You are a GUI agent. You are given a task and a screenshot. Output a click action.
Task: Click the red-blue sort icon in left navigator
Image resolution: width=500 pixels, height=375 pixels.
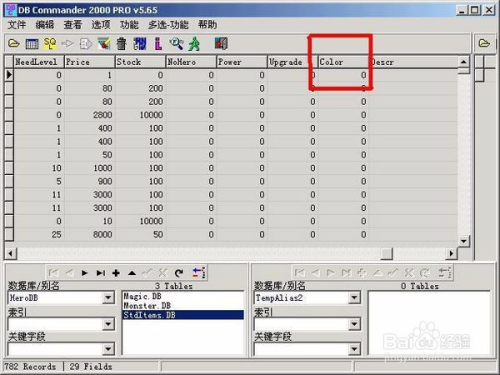pyautogui.click(x=199, y=273)
